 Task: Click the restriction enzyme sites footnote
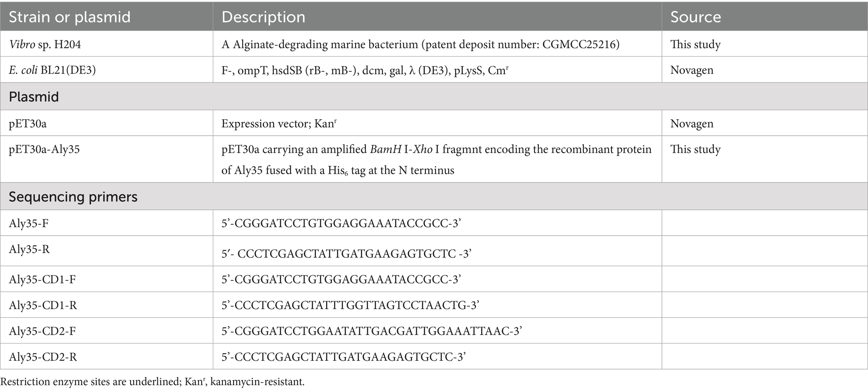coord(152,382)
